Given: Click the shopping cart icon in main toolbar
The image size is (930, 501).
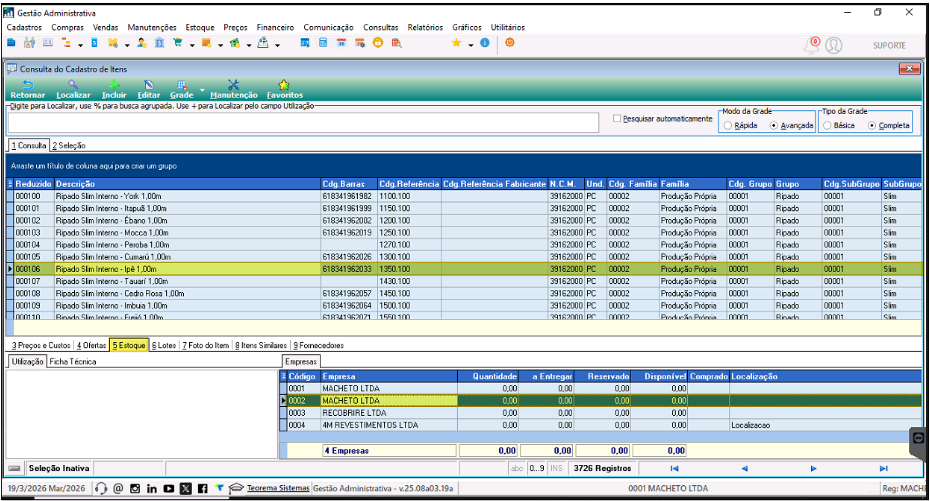Looking at the screenshot, I should (177, 43).
